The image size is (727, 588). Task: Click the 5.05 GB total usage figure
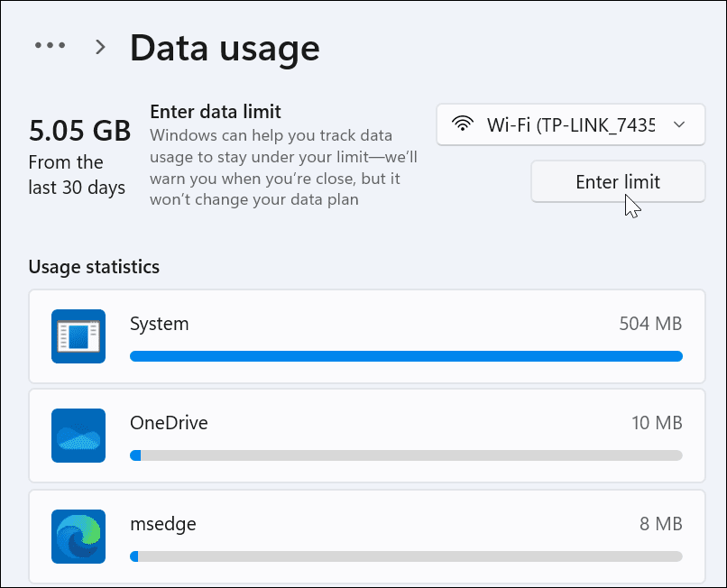[x=79, y=131]
